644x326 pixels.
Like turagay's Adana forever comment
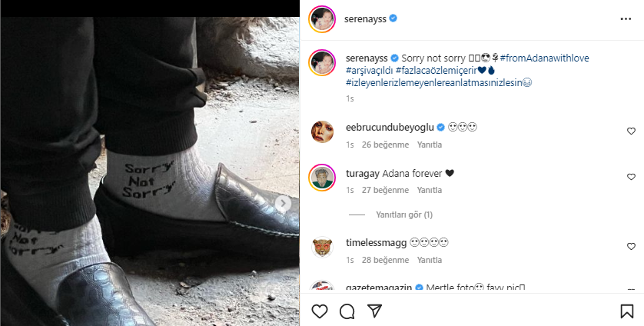(631, 177)
